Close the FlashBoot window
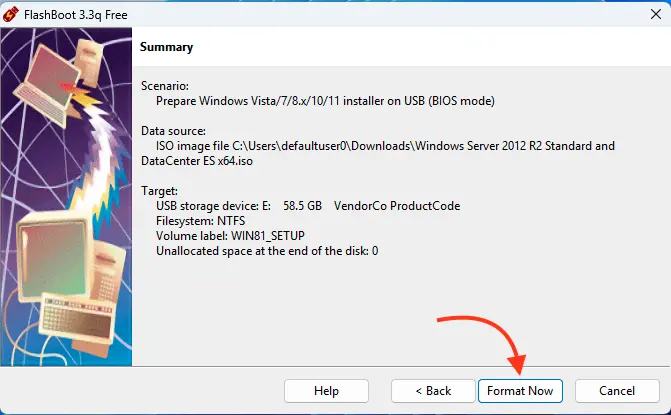 [656, 15]
